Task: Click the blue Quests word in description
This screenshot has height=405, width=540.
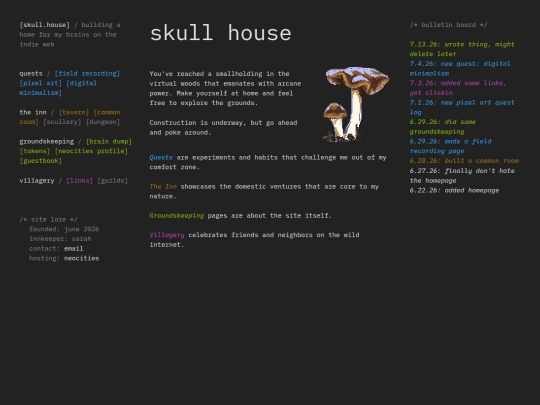Action: [x=161, y=157]
